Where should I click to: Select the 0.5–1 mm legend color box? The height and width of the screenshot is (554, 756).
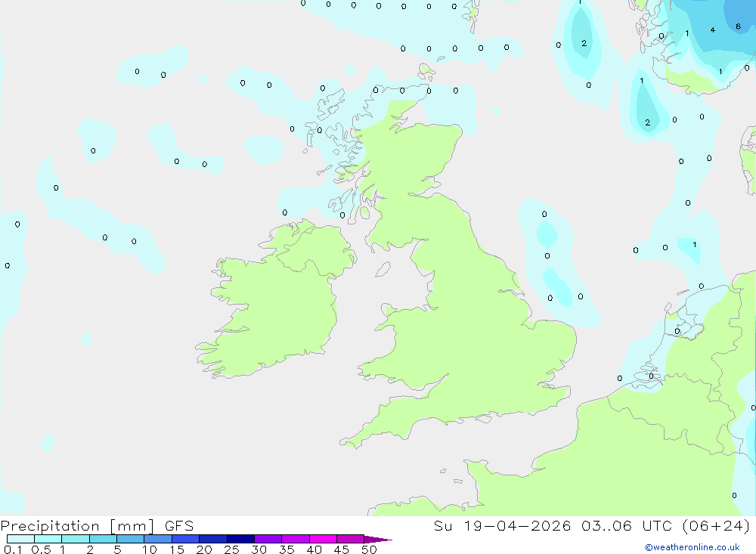[x=48, y=539]
